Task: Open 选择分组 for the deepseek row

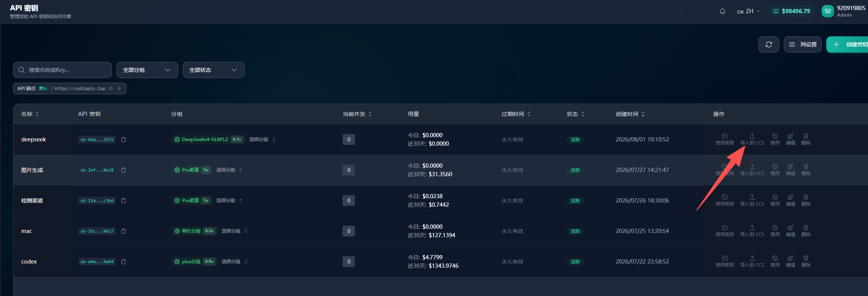Action: coord(262,139)
